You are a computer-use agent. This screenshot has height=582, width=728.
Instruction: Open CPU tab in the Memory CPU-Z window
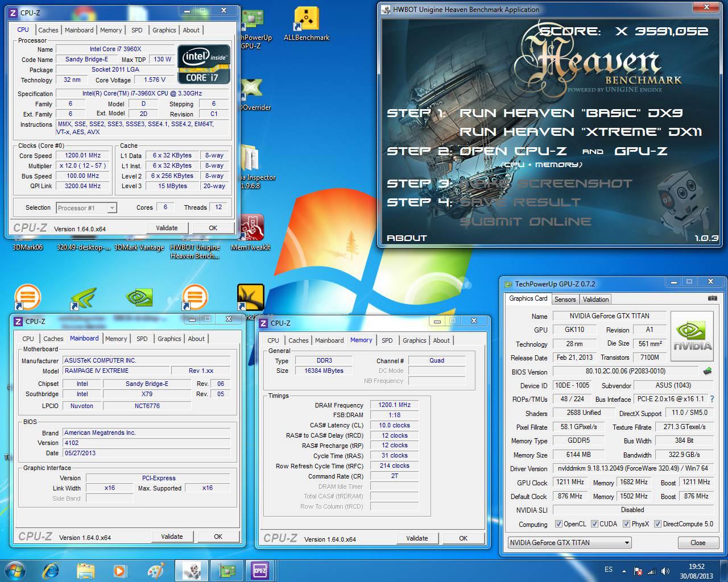coord(274,340)
